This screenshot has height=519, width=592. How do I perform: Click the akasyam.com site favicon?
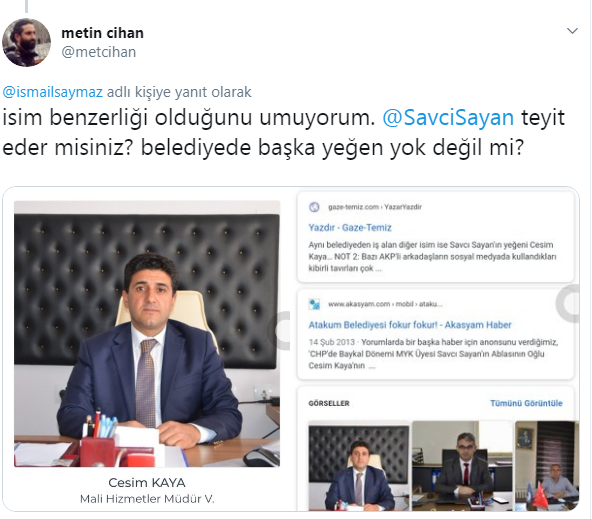(314, 304)
